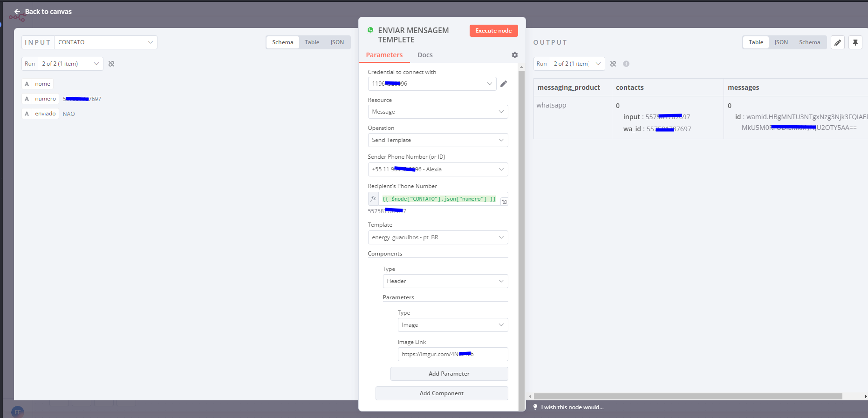Open the output Run selector dropdown
This screenshot has width=868, height=418.
pyautogui.click(x=577, y=64)
